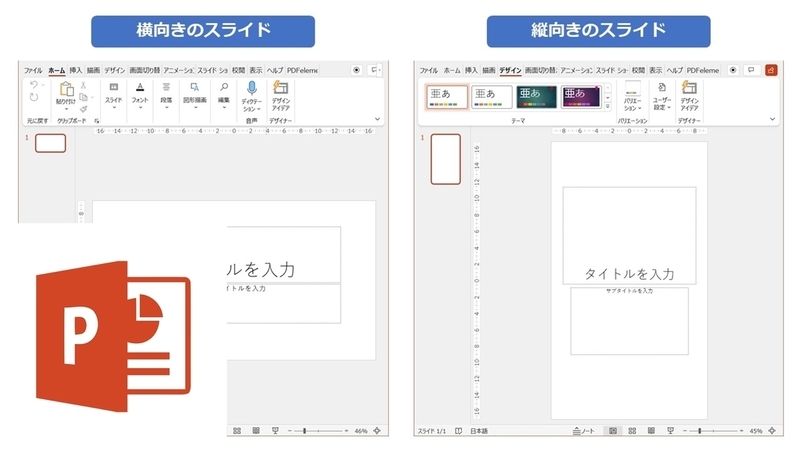Click the ユーザー設定 icon in right window
Image resolution: width=800 pixels, height=450 pixels.
click(662, 87)
